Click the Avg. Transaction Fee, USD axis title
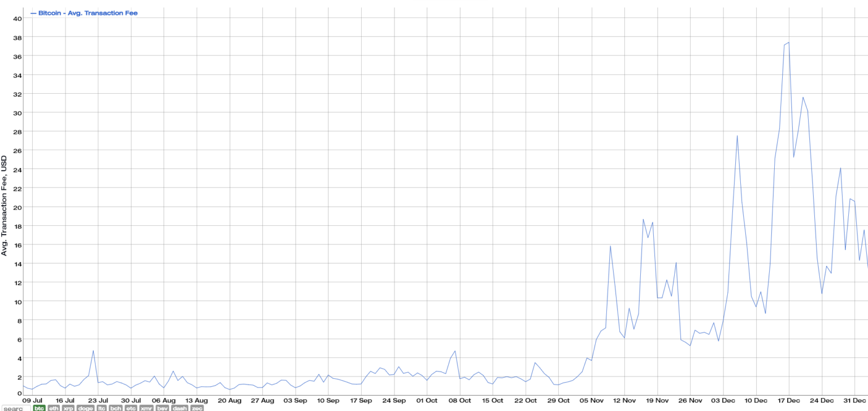This screenshot has height=411, width=868. click(5, 206)
